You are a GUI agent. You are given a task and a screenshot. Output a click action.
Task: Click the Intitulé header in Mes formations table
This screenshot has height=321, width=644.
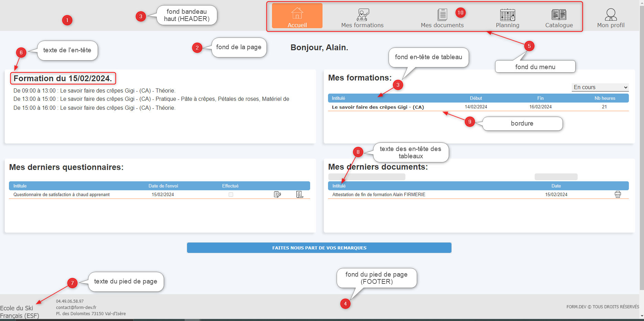point(338,98)
